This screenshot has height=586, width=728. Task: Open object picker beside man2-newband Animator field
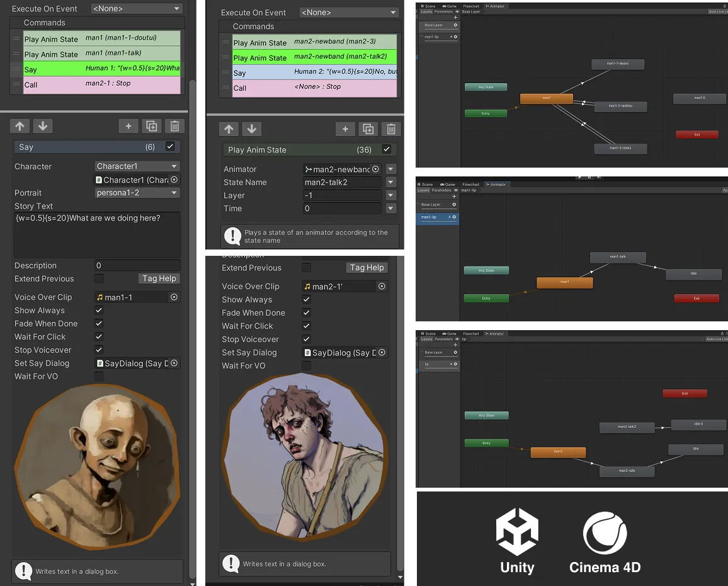coord(376,169)
